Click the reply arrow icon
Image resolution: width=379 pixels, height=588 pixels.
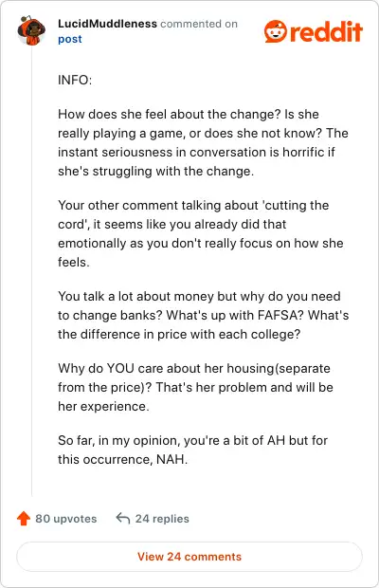123,518
